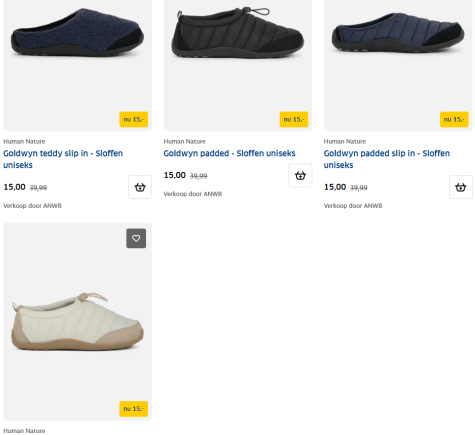
Task: View the navy teddy slipper image
Action: tap(77, 33)
